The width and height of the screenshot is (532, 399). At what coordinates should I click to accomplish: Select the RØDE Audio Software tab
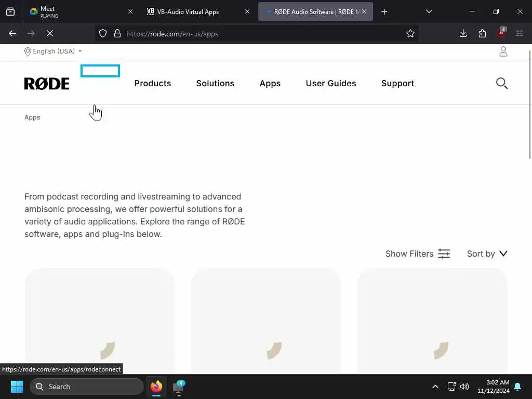315,11
